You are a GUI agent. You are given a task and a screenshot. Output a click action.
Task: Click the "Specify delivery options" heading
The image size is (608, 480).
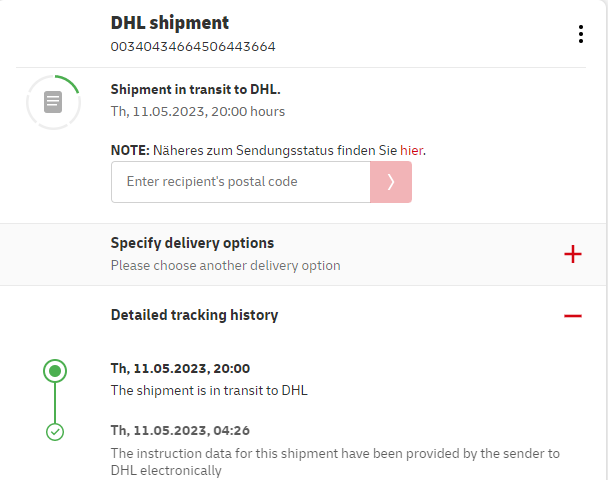(192, 243)
